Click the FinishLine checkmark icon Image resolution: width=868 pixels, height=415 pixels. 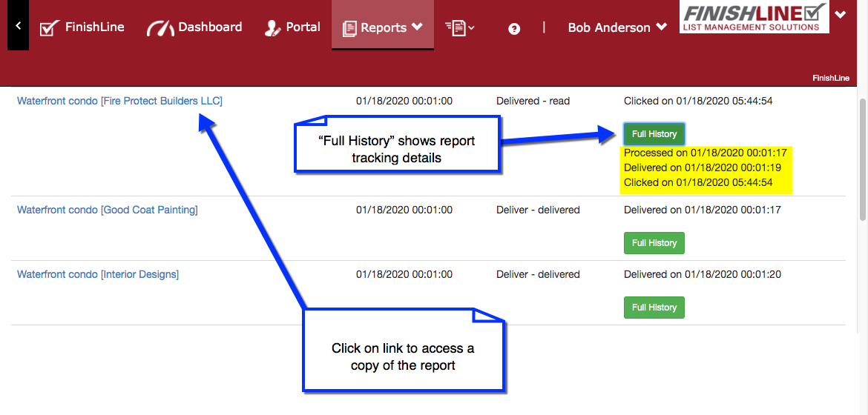(49, 28)
